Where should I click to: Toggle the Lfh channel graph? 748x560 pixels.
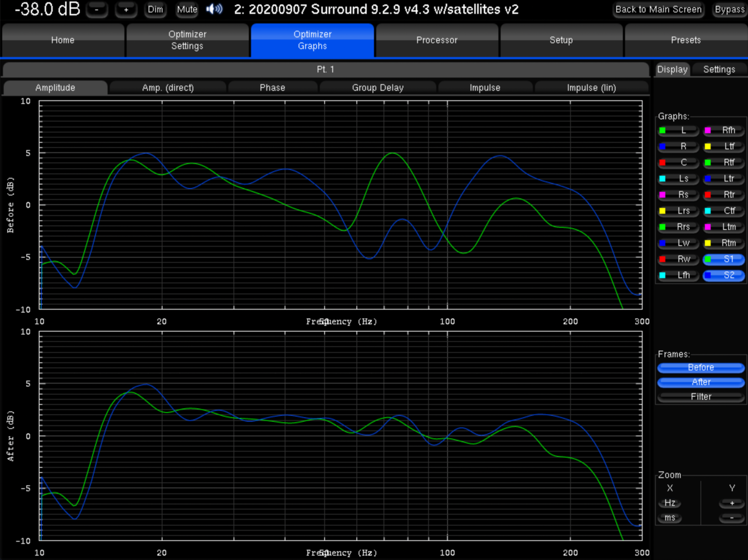pos(679,275)
